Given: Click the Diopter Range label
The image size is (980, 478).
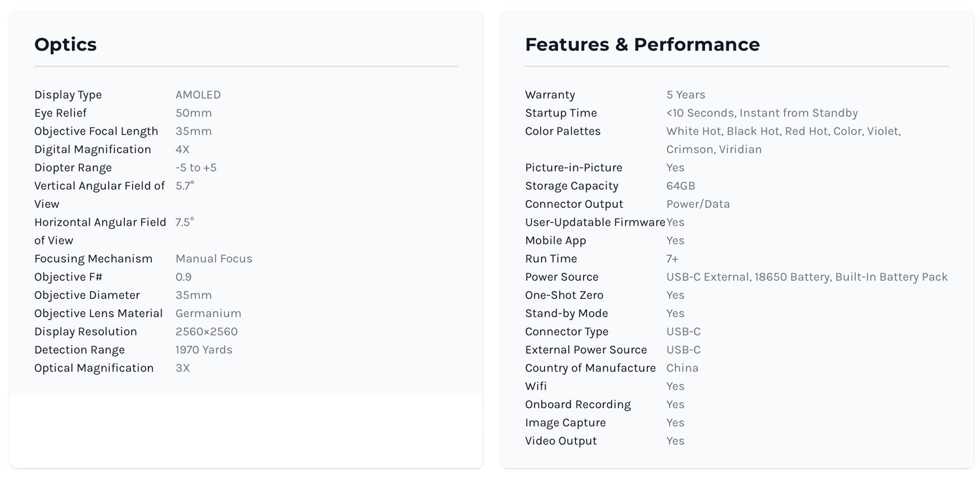Looking at the screenshot, I should pos(73,168).
